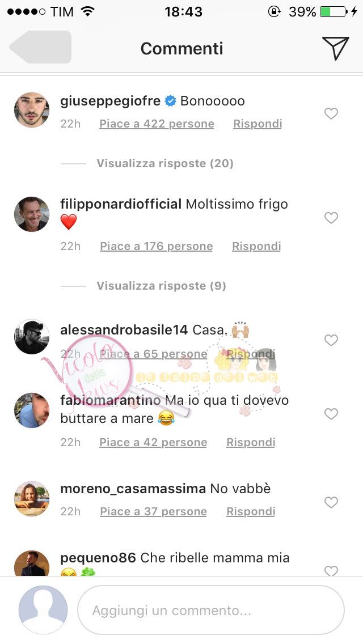Reply to giuseppegiofre via Rispondi

point(258,124)
